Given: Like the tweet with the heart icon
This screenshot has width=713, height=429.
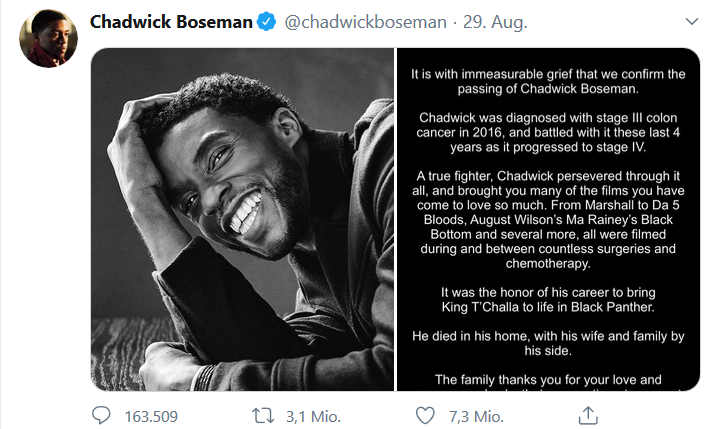Looking at the screenshot, I should point(425,415).
